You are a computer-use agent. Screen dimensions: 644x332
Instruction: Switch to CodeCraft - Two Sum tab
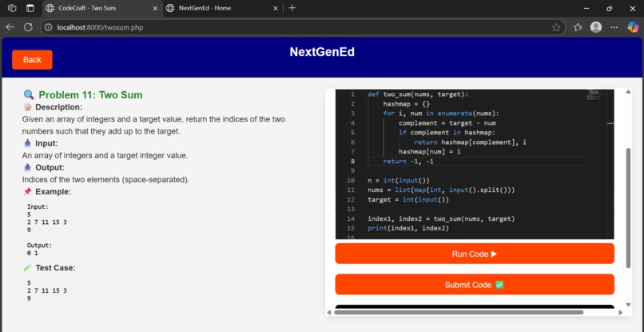101,8
